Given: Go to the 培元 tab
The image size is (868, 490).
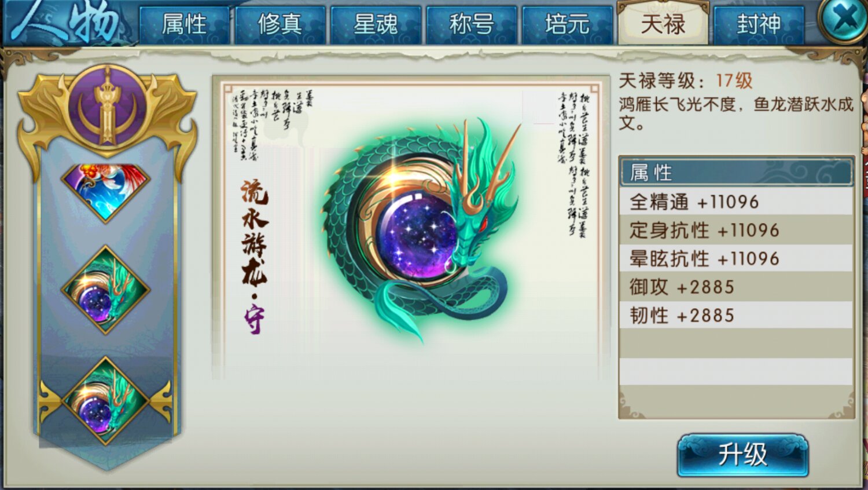Looking at the screenshot, I should [567, 25].
